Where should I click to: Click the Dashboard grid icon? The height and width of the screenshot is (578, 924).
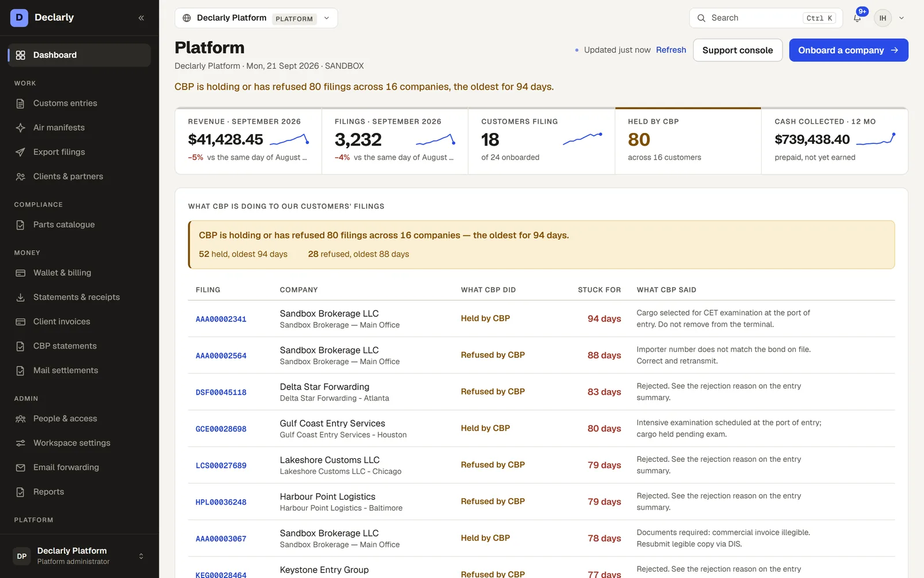[x=20, y=55]
